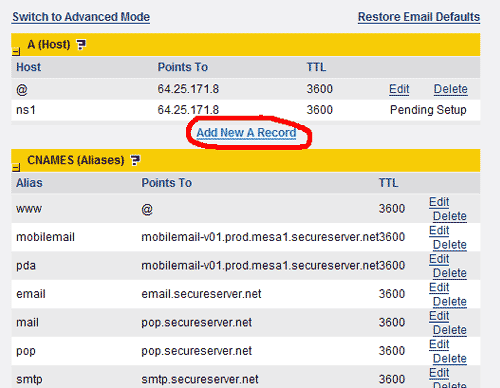500x388 pixels.
Task: Select the 3600 TTL of email alias
Action: pos(392,294)
